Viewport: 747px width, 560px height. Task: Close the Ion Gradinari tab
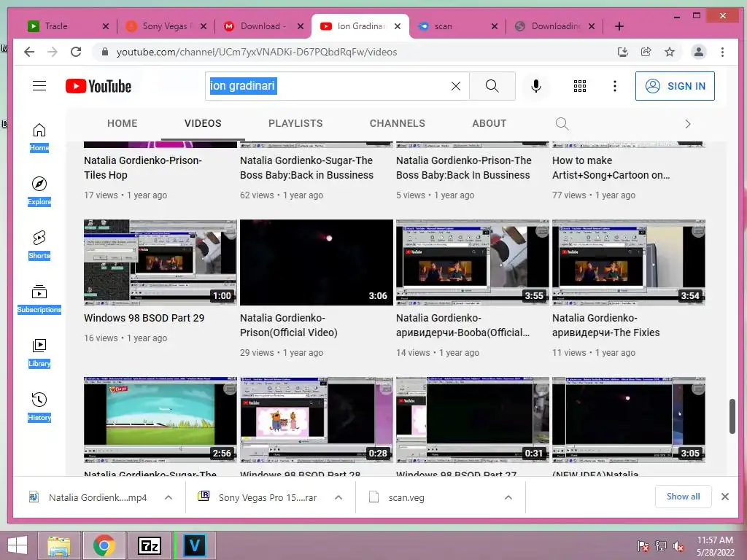point(398,26)
